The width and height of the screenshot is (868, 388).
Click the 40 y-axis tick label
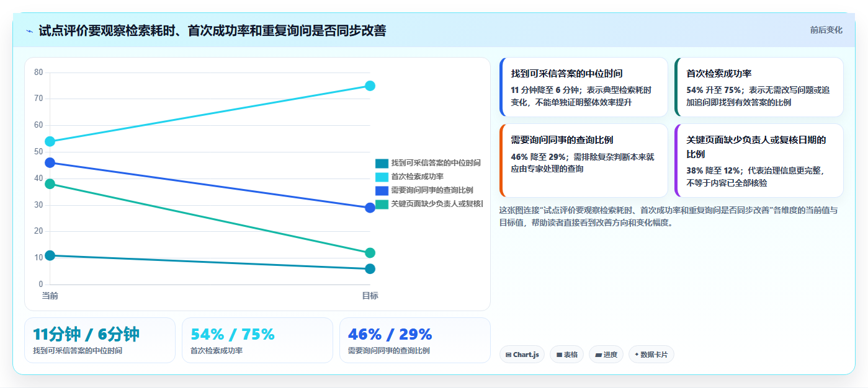(38, 178)
